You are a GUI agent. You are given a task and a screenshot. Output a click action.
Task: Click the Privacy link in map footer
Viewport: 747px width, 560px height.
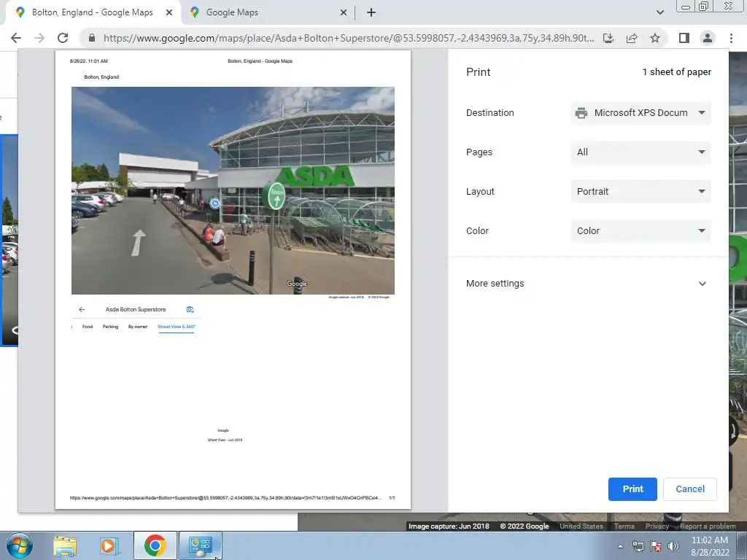(x=657, y=526)
